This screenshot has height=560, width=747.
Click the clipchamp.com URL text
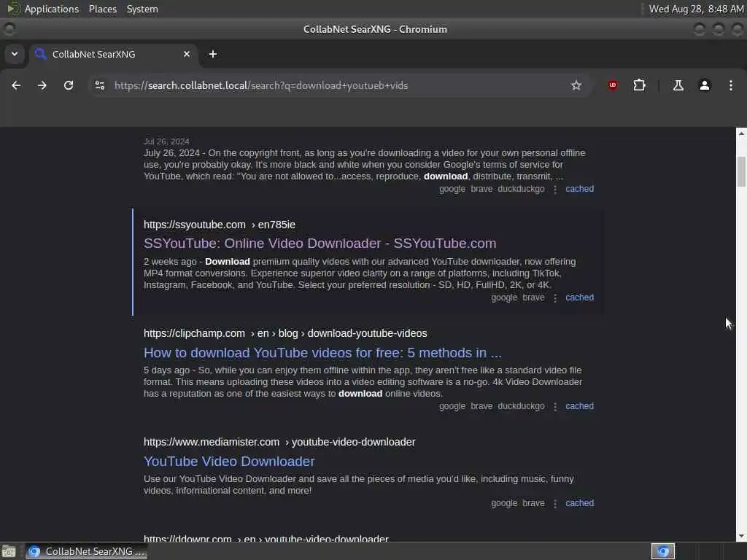coord(194,333)
